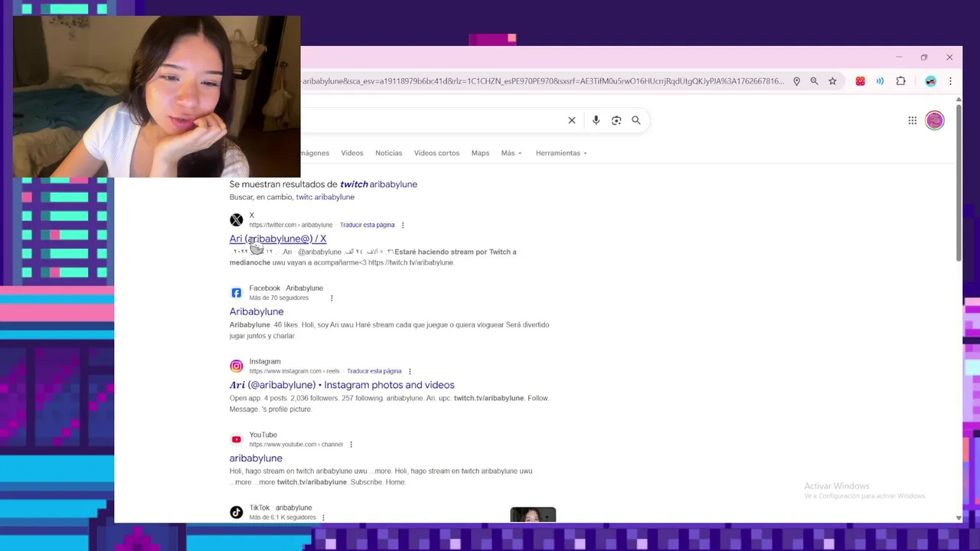
Task: Click the webcam overlay of the streamer
Action: 156,96
